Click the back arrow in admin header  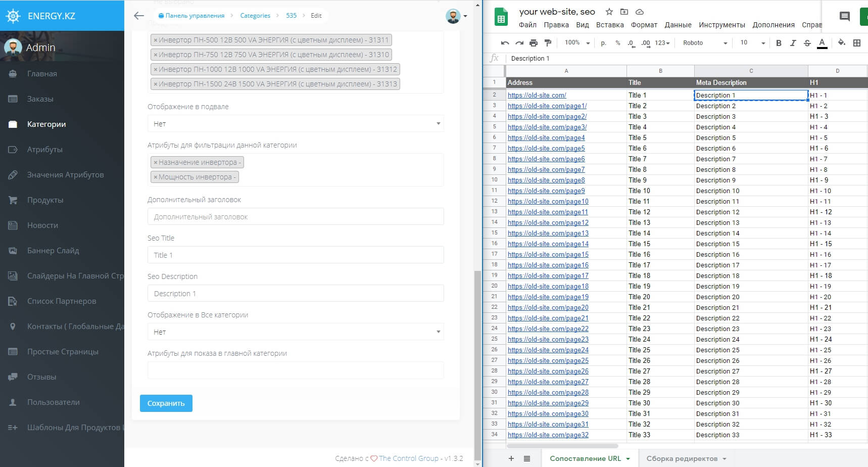pos(139,16)
